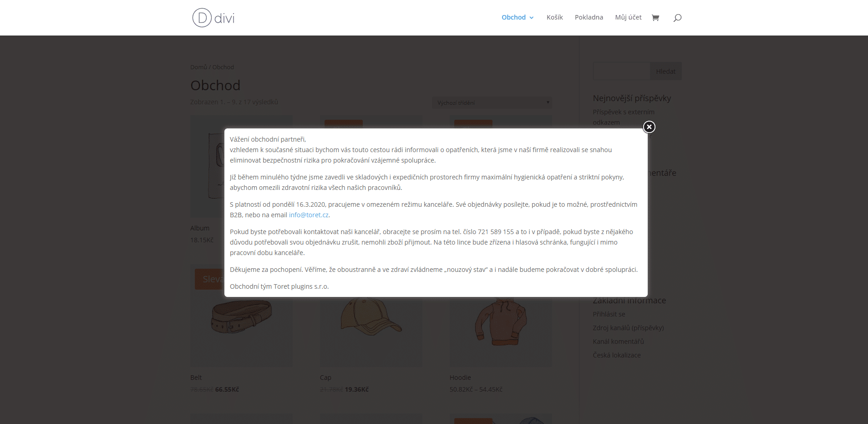Open the Výchozí třídění sorting dropdown
This screenshot has height=424, width=868.
(492, 103)
